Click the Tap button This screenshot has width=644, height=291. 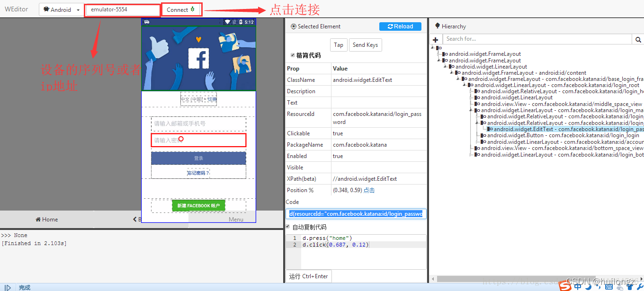[x=339, y=45]
